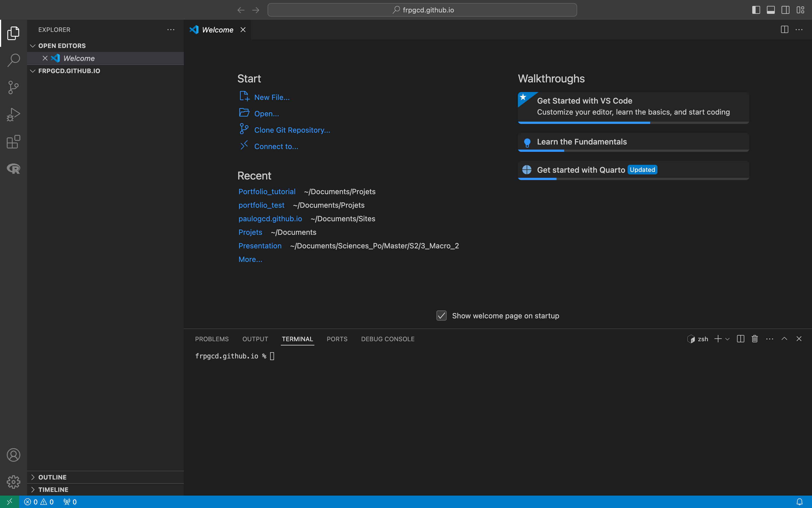
Task: Expand the Timeline section
Action: click(x=105, y=490)
